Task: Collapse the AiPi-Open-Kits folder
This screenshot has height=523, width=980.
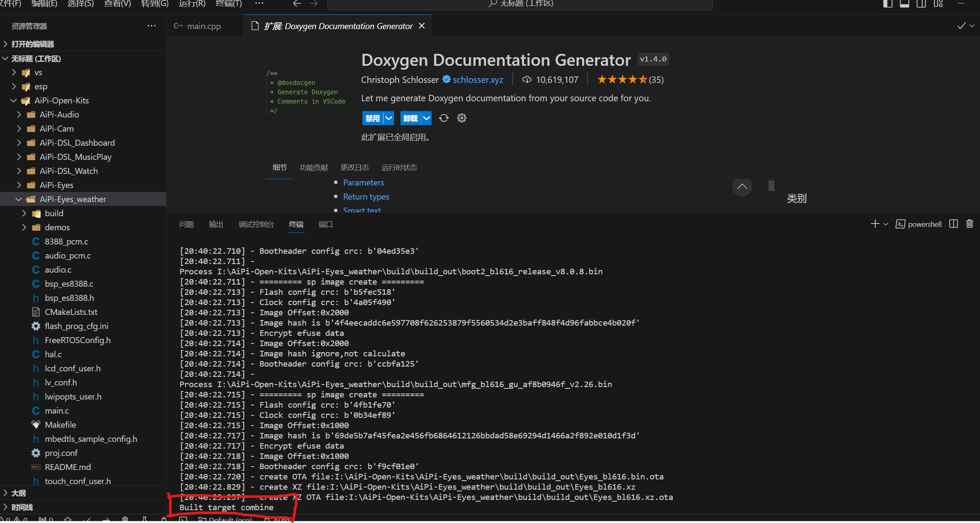Action: (83, 100)
